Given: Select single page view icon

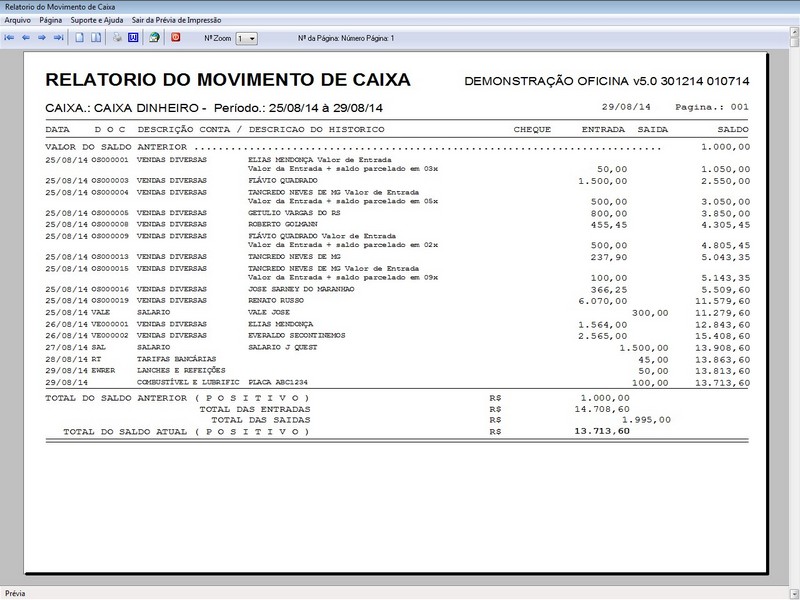Looking at the screenshot, I should coord(78,38).
